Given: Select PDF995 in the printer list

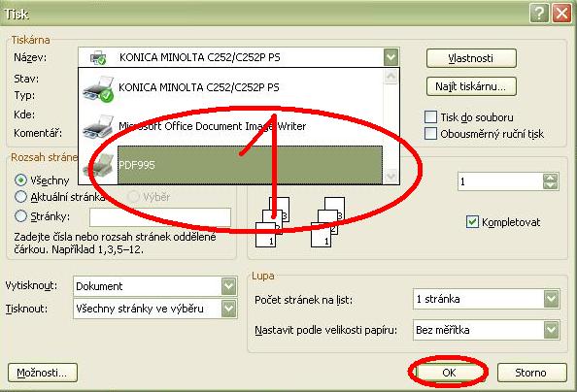Looking at the screenshot, I should tap(251, 165).
